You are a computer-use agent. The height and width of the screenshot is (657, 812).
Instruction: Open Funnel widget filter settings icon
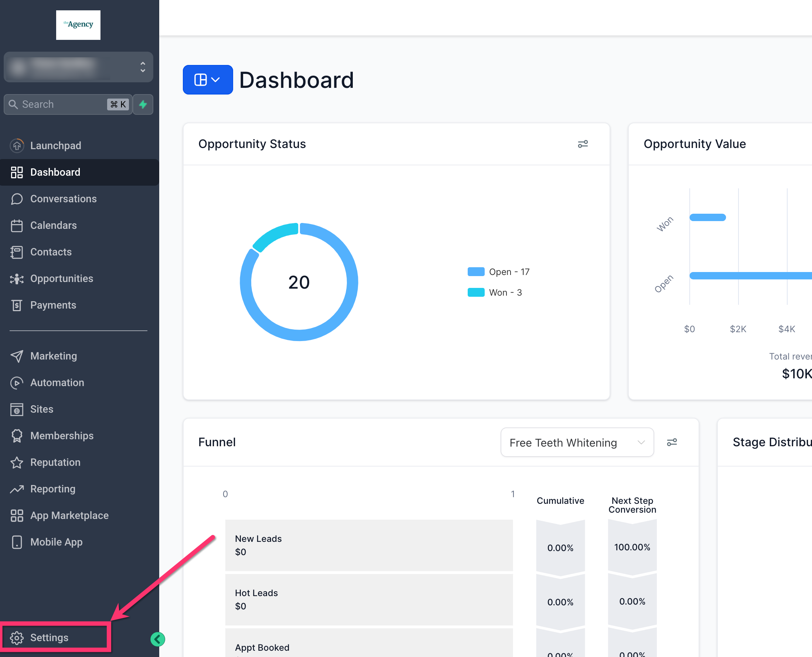[672, 442]
